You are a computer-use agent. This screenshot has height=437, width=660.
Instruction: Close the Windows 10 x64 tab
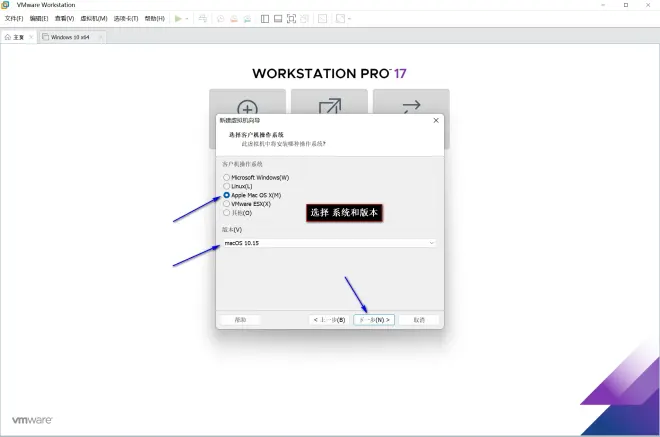[x=100, y=37]
